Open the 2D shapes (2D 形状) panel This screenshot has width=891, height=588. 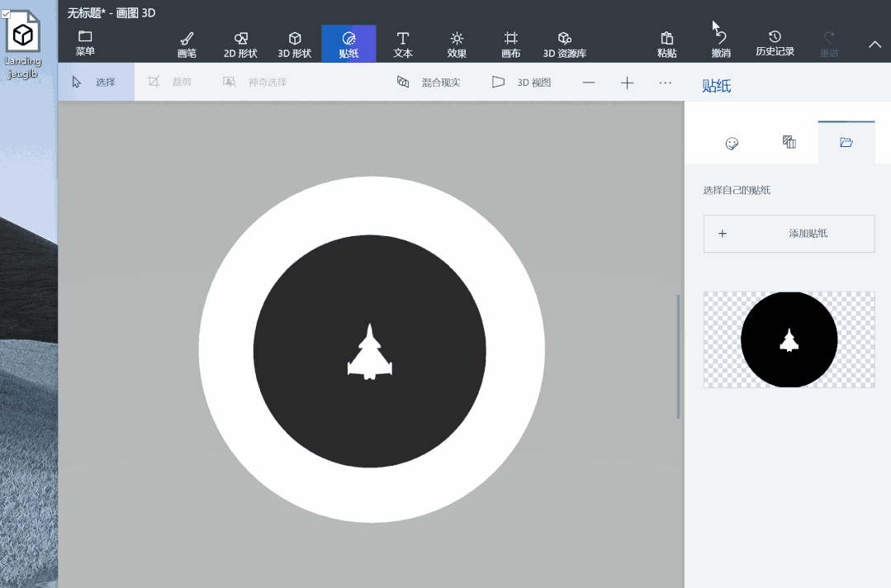(240, 45)
